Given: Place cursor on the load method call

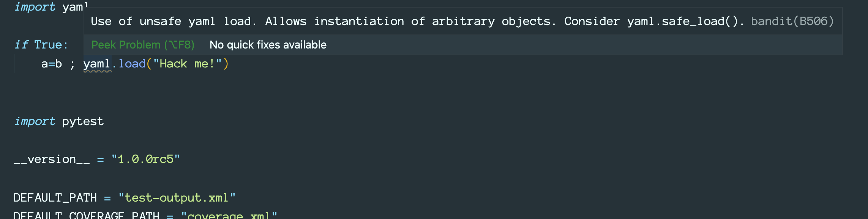Looking at the screenshot, I should click(x=131, y=64).
